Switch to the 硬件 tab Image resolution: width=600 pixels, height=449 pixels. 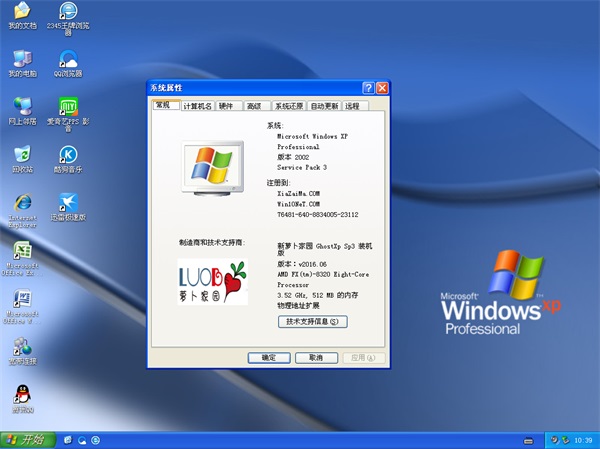(226, 106)
